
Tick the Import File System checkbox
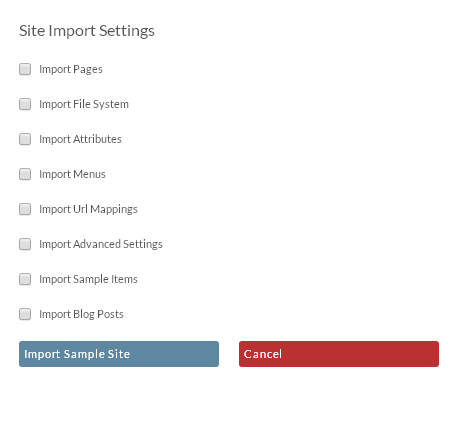(x=25, y=104)
